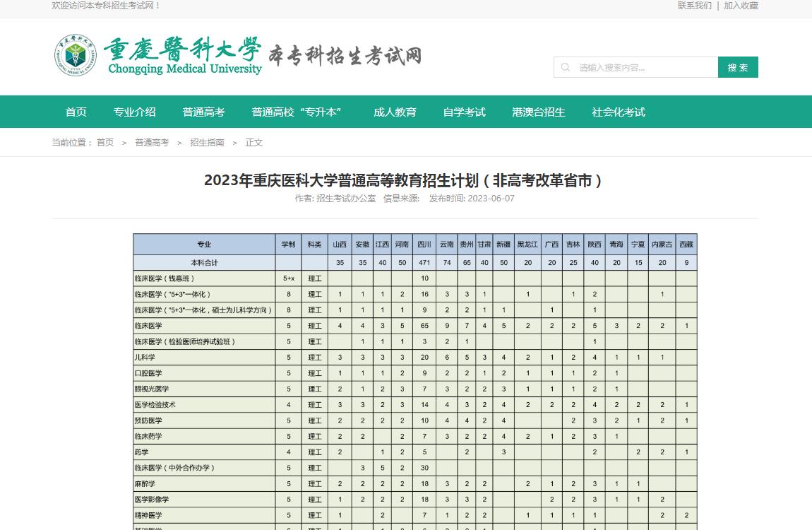
Task: Click the 医学检验技术 row label
Action: click(x=204, y=405)
